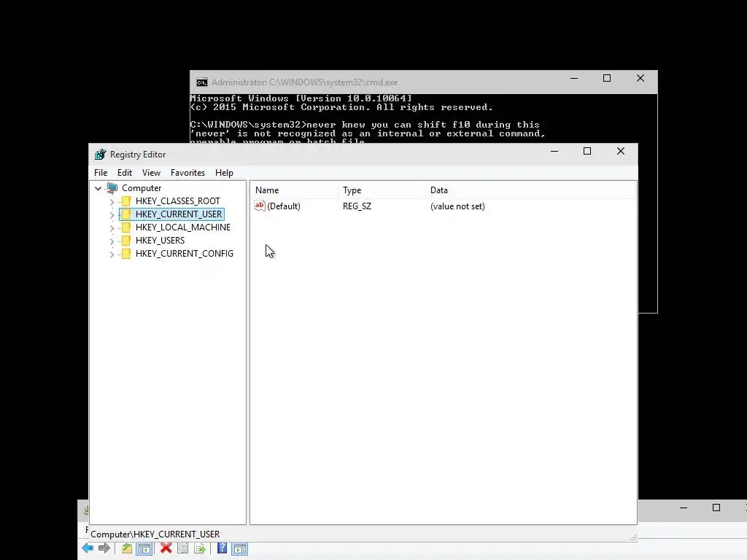Click the Registry Editor title bar icon

100,155
